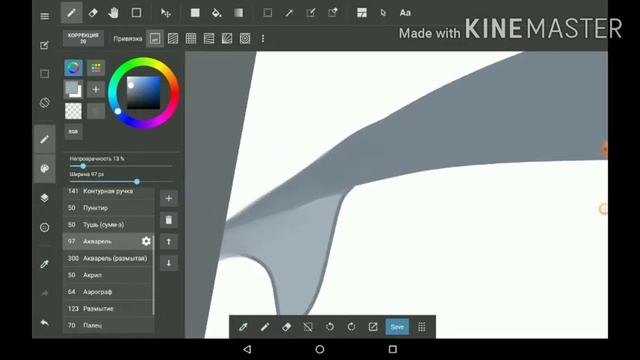Select the Bucket fill tool
Viewport: 640px width, 360px height.
click(x=217, y=13)
